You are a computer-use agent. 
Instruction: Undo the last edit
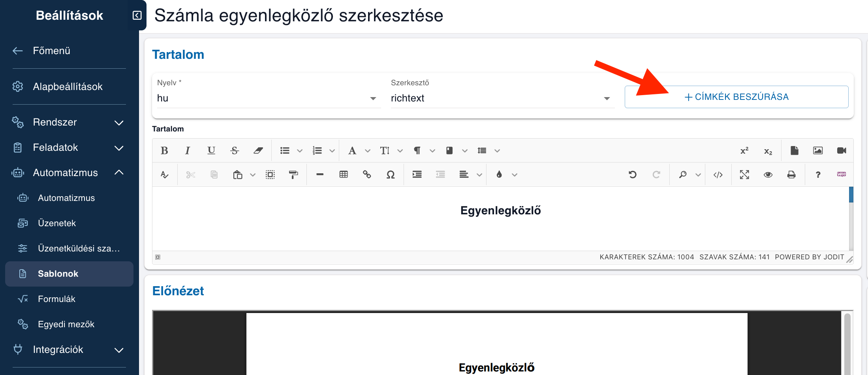pos(633,174)
